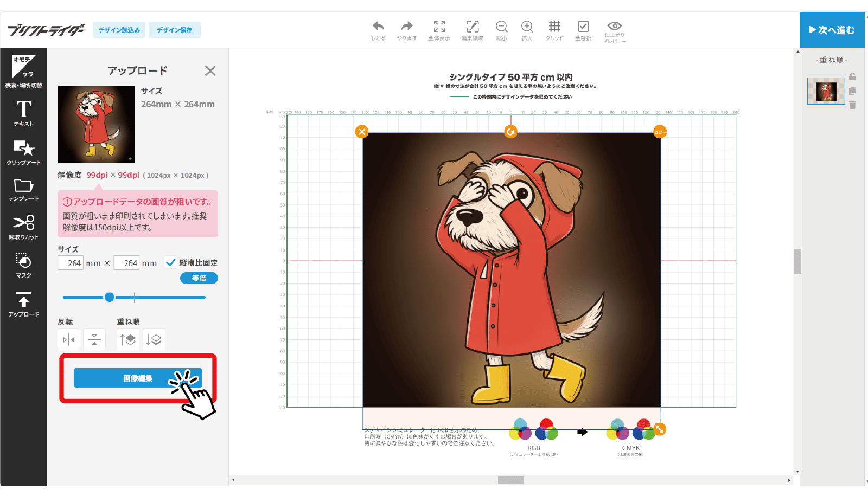Open the テンプレート templates panel

pos(23,189)
